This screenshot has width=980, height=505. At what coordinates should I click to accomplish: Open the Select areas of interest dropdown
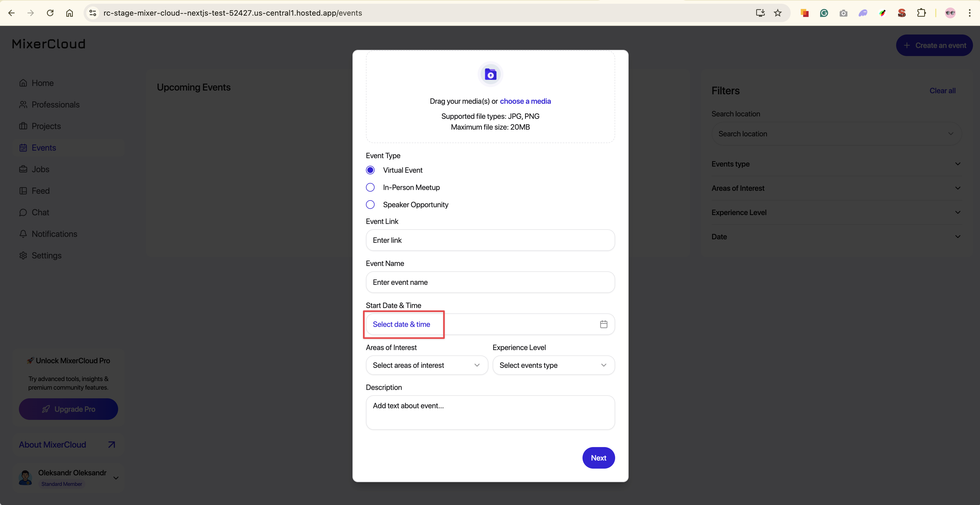coord(426,365)
